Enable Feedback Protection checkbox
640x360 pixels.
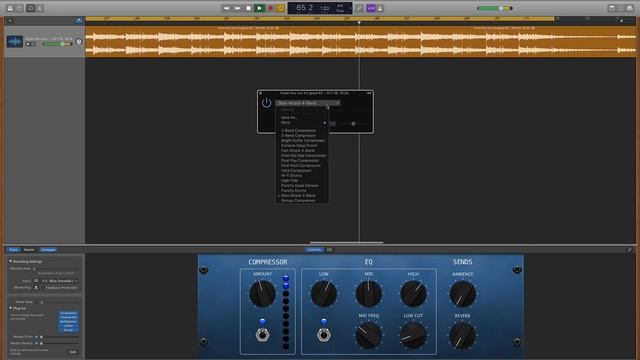(42, 288)
